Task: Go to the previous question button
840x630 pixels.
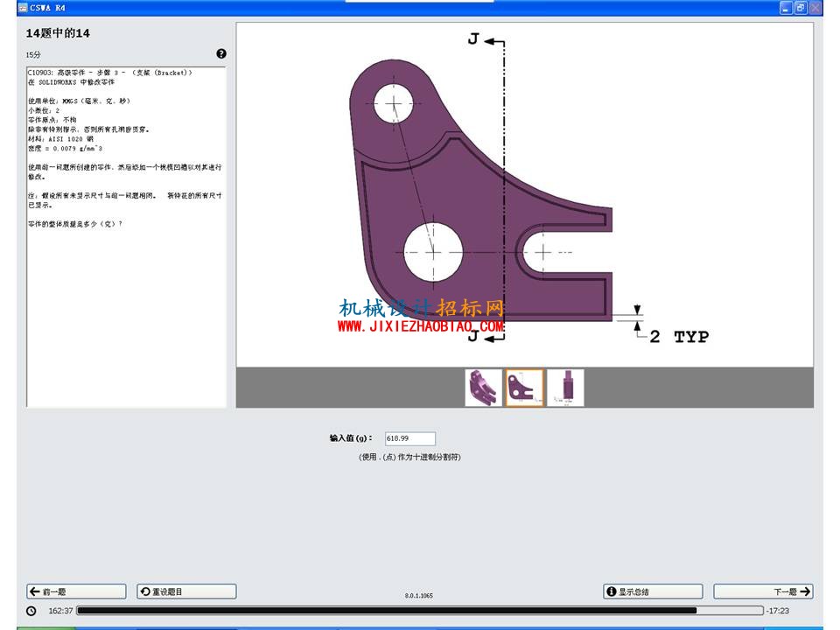Action: [x=77, y=591]
